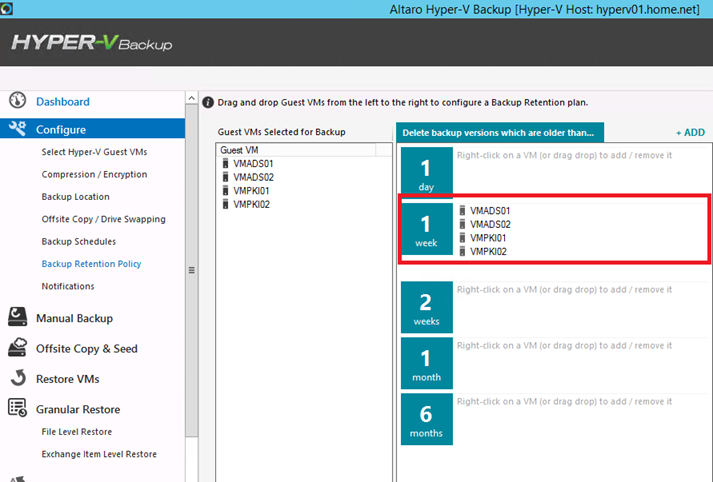Select the 6 months retention tile
The width and height of the screenshot is (713, 482).
pos(427,419)
